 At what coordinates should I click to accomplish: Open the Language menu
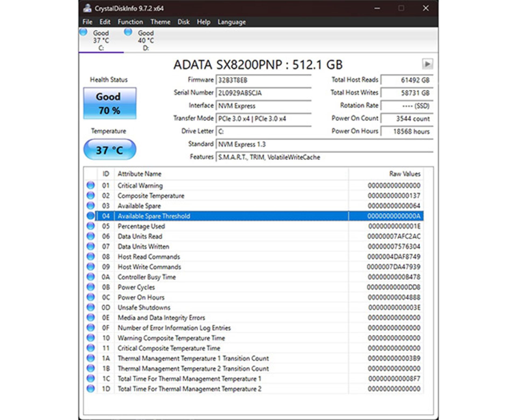click(x=231, y=22)
